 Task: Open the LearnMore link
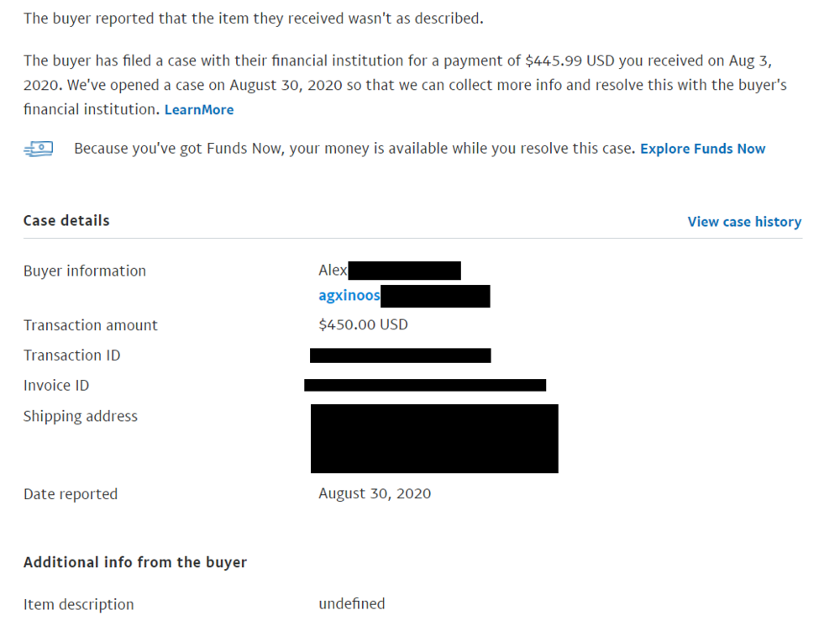click(199, 110)
